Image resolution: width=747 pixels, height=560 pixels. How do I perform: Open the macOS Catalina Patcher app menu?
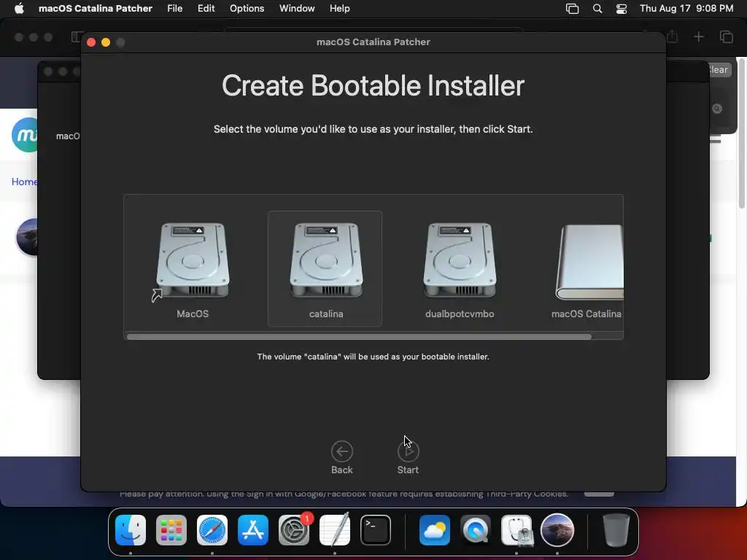(x=96, y=8)
